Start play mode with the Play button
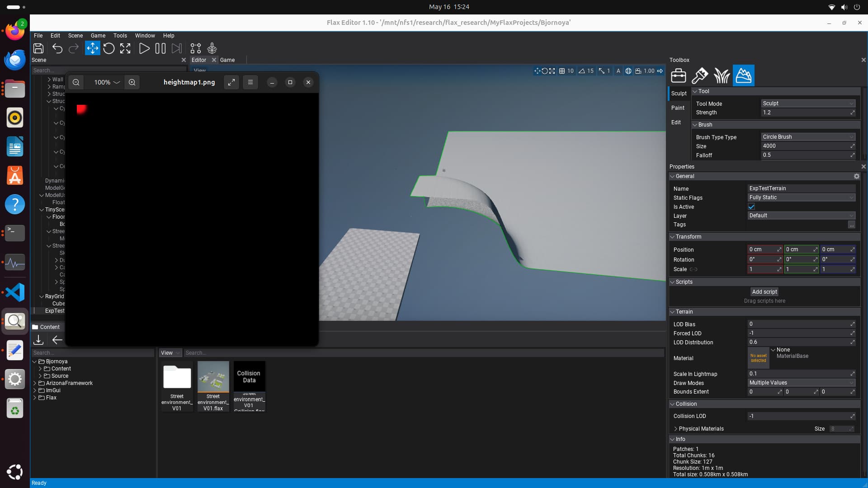868x488 pixels. pos(144,48)
